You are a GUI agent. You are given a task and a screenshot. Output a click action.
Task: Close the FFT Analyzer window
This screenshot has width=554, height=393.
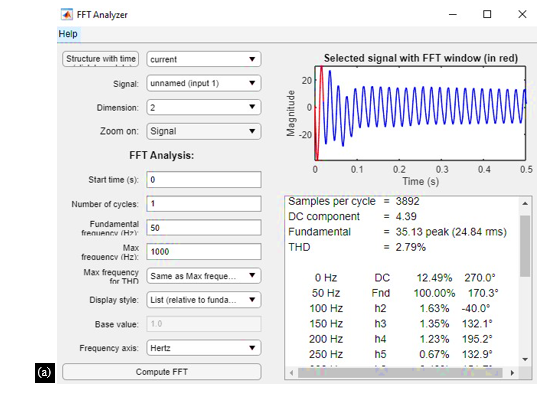click(x=522, y=14)
